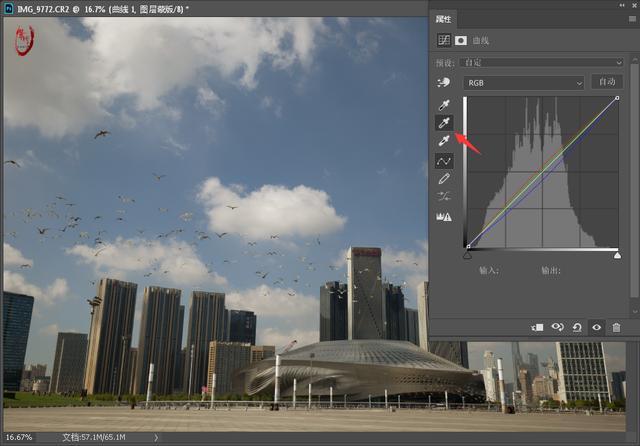Click the histogram clipping warning icon

click(x=445, y=215)
